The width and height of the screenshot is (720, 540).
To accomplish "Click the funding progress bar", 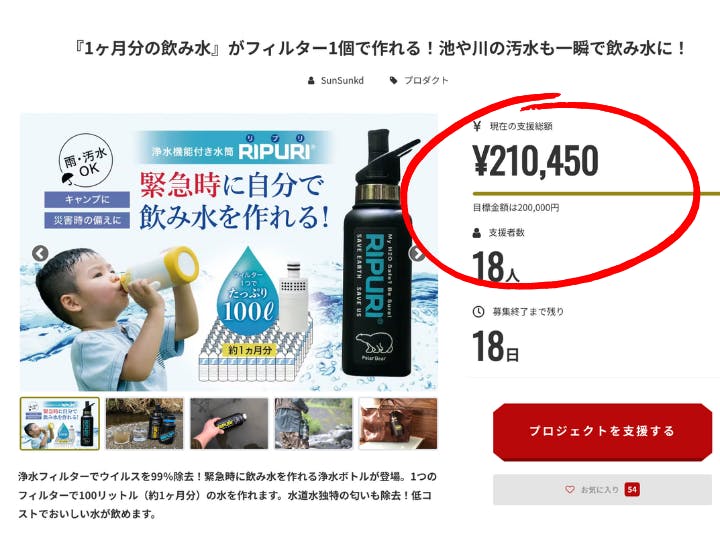I will pyautogui.click(x=596, y=194).
